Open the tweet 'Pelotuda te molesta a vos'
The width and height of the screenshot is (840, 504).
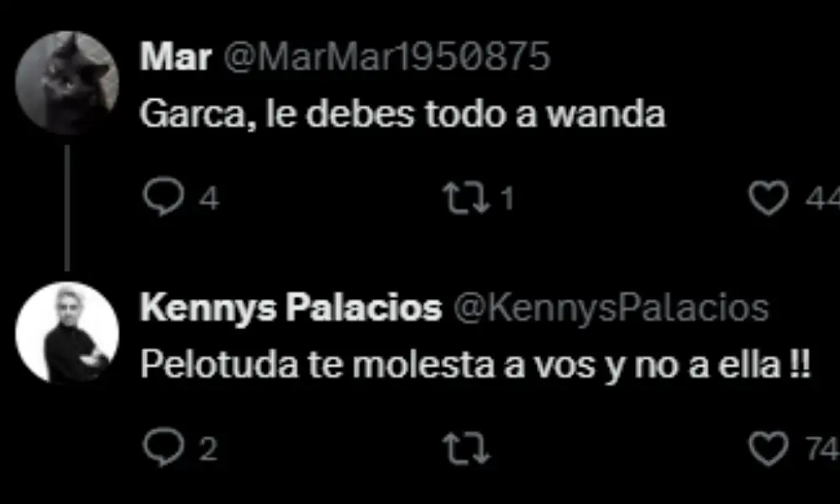[475, 365]
